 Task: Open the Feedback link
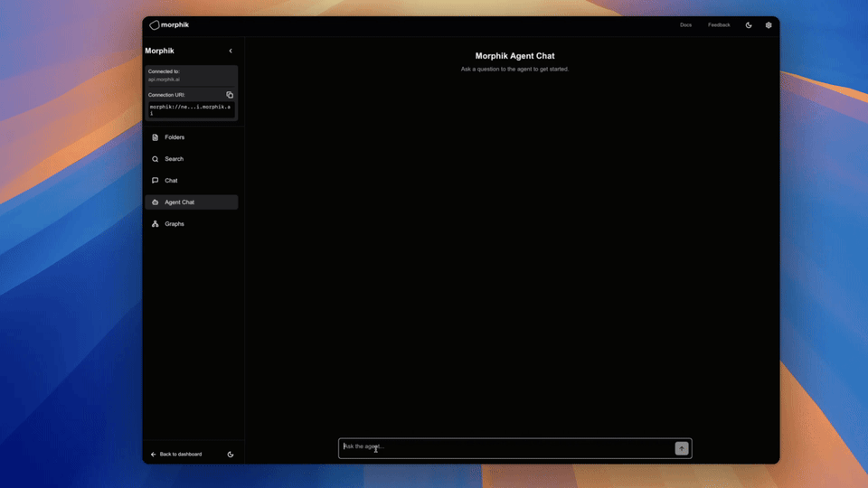pos(719,25)
